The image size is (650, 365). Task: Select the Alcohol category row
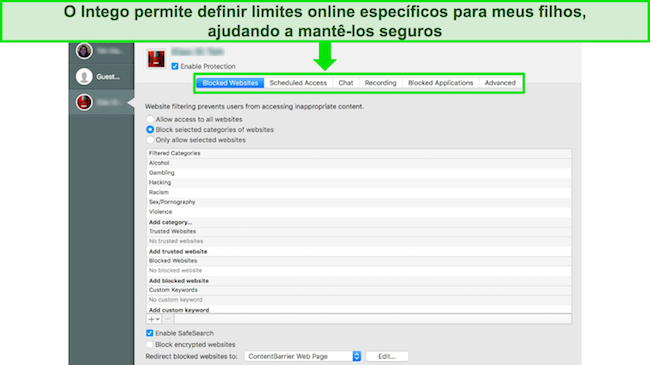[359, 163]
